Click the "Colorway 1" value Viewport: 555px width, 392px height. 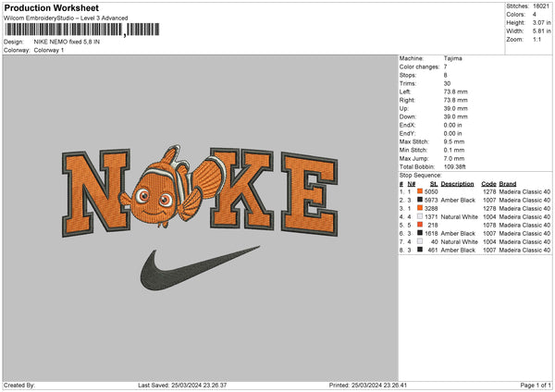coord(49,50)
